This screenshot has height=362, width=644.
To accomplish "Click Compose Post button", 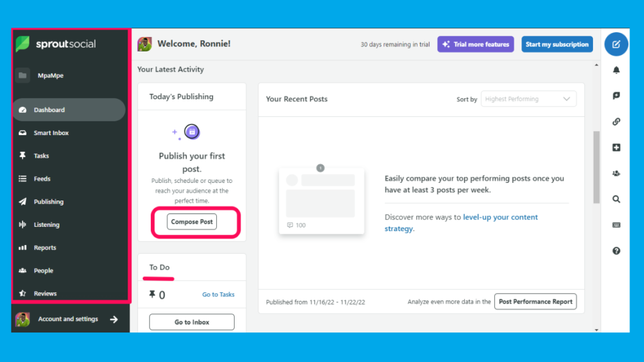I will [192, 222].
